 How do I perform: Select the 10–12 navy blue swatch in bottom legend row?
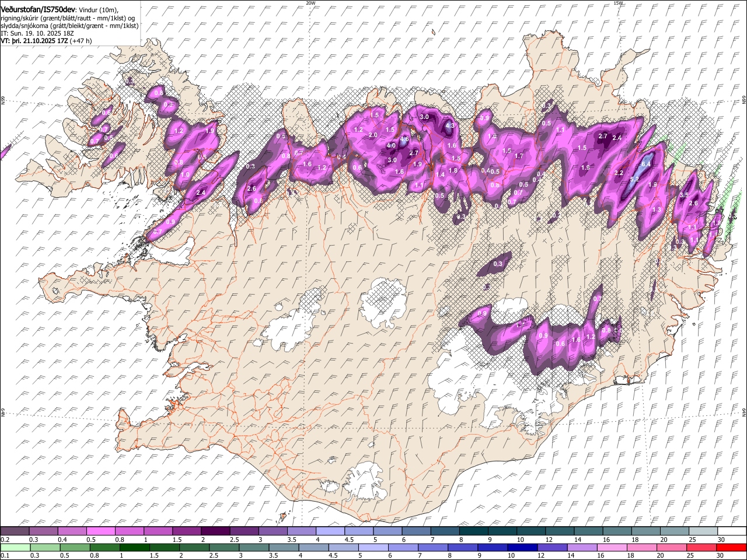[522, 547]
